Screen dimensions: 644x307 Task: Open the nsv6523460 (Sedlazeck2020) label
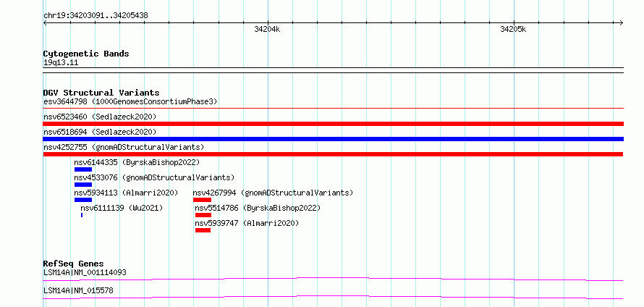click(100, 117)
